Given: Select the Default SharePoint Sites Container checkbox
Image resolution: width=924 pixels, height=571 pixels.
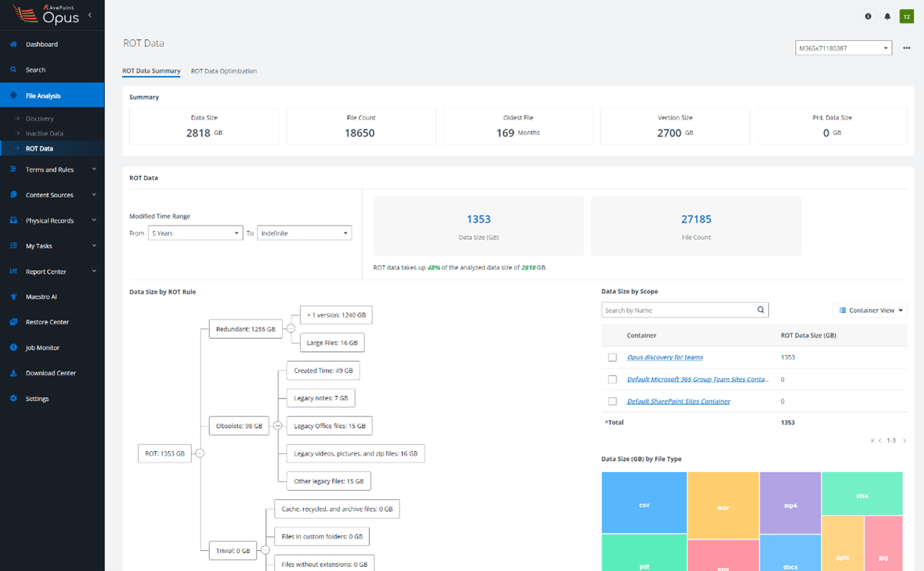Looking at the screenshot, I should point(612,401).
